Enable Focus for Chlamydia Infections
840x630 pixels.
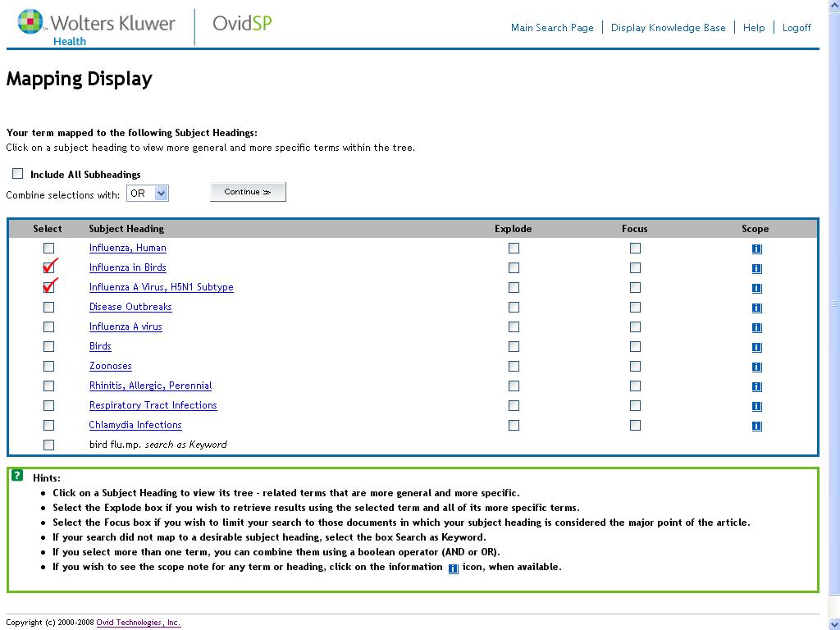tap(636, 425)
